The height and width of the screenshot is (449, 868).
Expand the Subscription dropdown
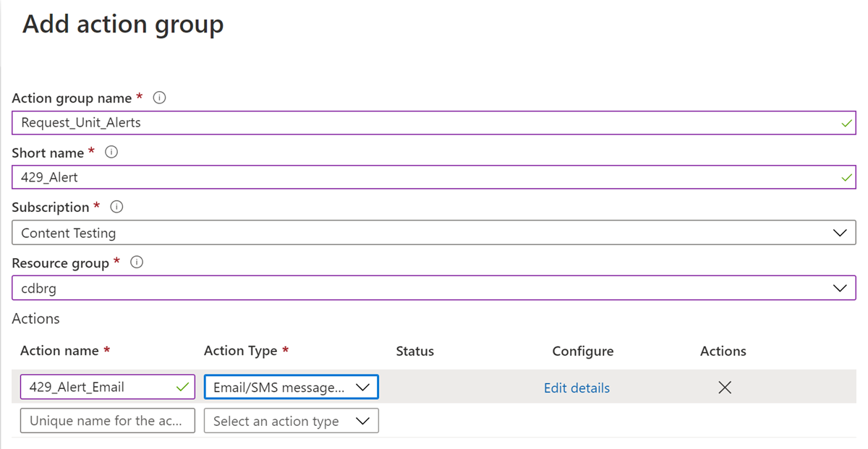click(839, 232)
